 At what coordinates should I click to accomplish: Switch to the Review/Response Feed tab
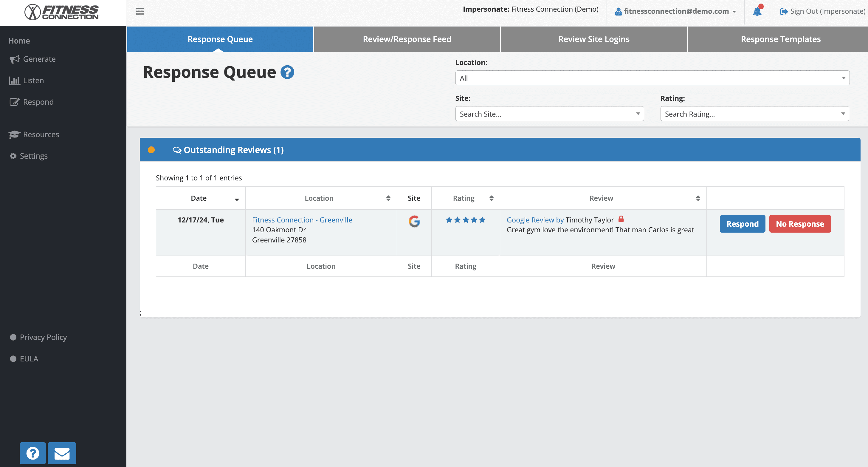(407, 39)
